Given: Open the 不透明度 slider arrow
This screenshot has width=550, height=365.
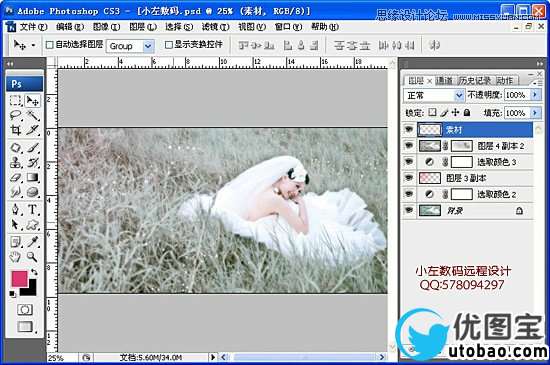Looking at the screenshot, I should 535,95.
